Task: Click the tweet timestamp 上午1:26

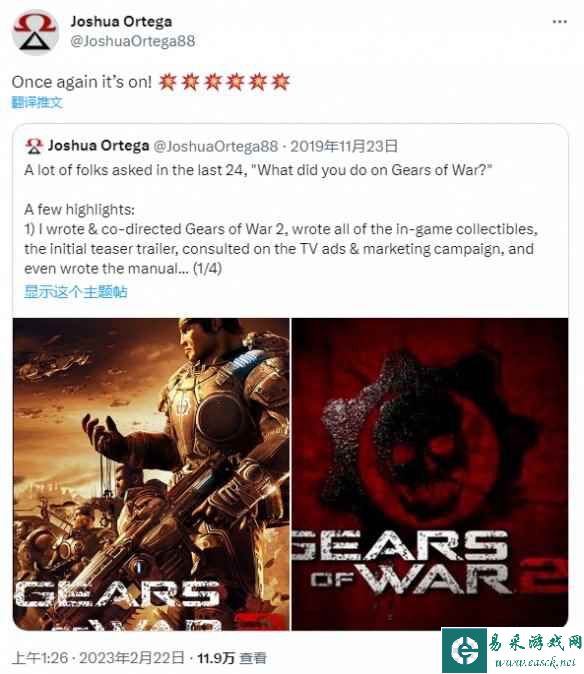Action: tap(40, 657)
